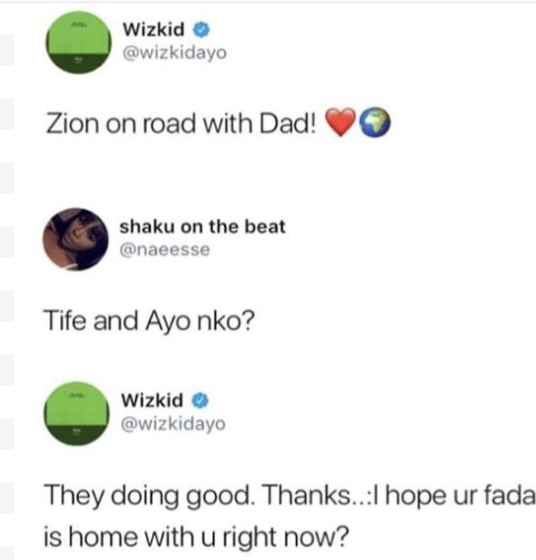This screenshot has width=536, height=560.
Task: Click Wizkid's green avatar in the bottom reply
Action: click(x=76, y=414)
